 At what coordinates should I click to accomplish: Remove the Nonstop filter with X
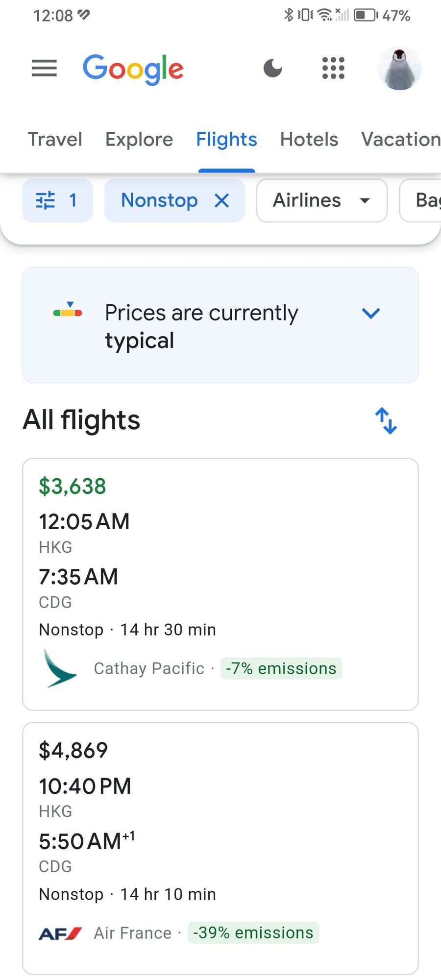[x=221, y=200]
